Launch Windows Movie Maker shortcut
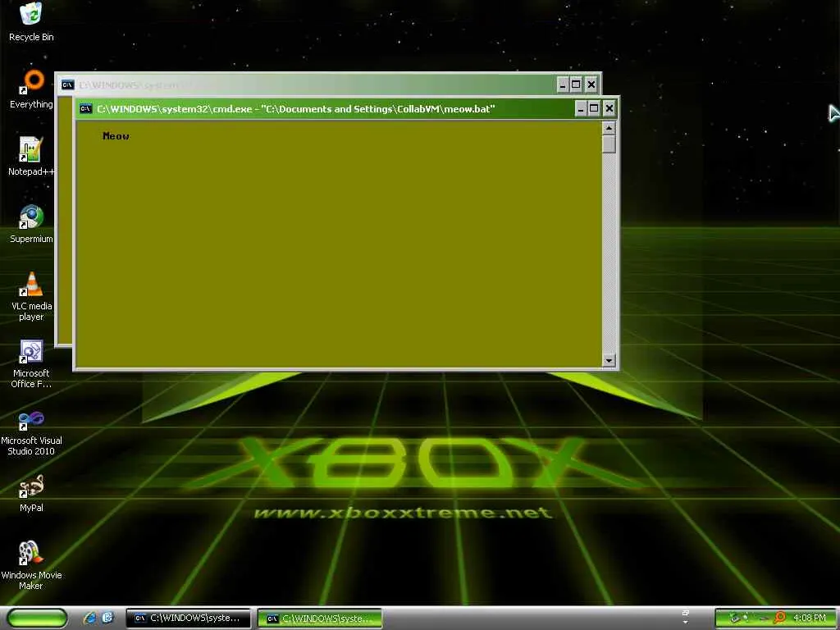Viewport: 840px width, 630px height. pos(31,565)
